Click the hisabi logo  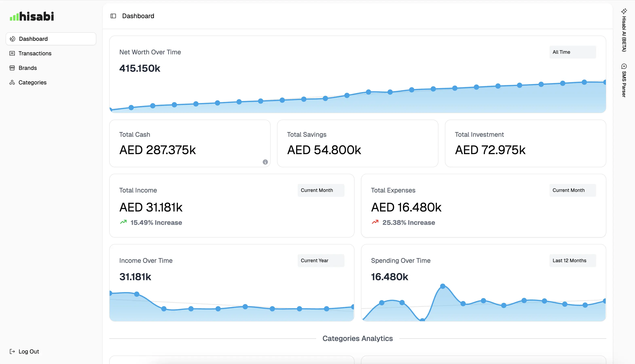[x=32, y=17]
